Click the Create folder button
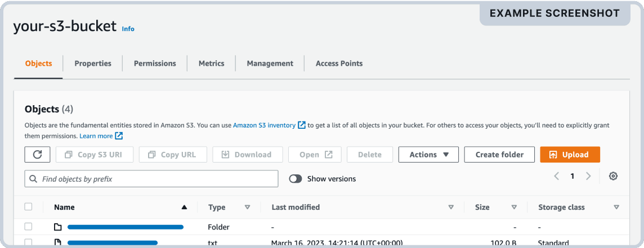Screen dimensions: 644x248 click(499, 155)
